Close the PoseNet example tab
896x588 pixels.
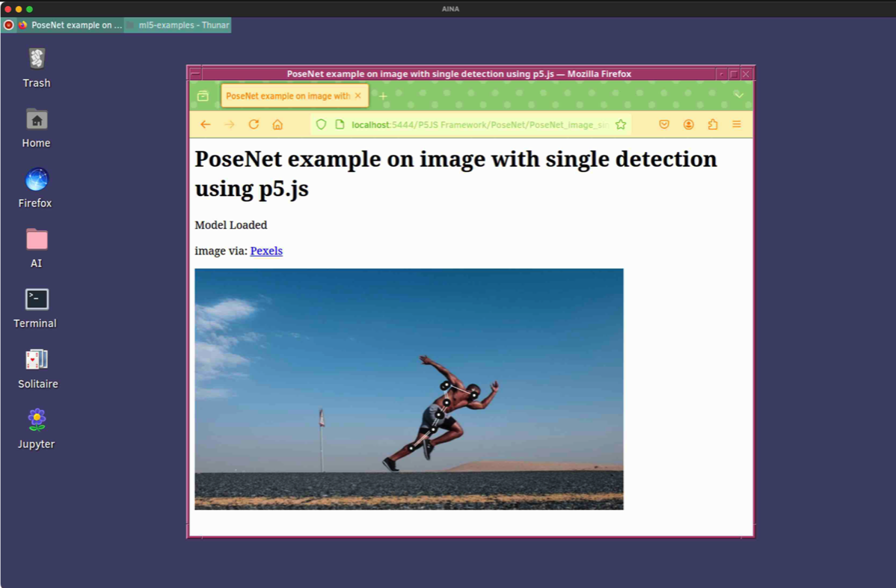358,96
